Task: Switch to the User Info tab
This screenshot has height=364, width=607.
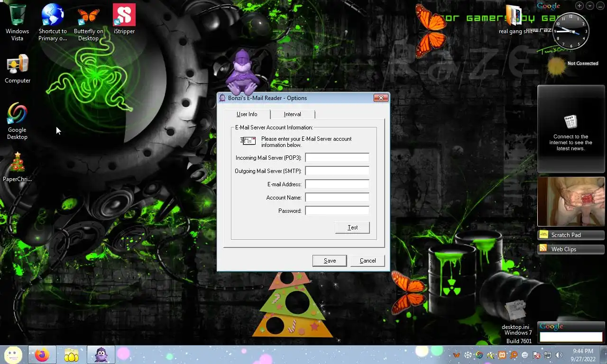Action: (x=247, y=114)
